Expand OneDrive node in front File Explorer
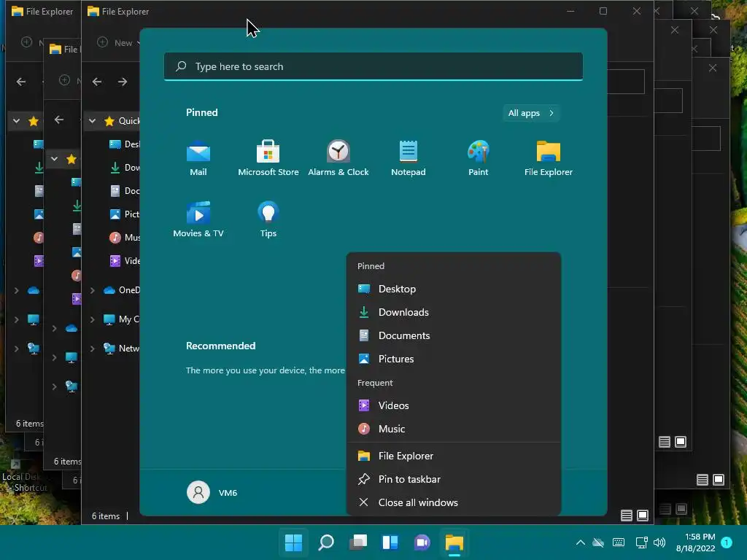Image resolution: width=747 pixels, height=560 pixels. coord(93,290)
